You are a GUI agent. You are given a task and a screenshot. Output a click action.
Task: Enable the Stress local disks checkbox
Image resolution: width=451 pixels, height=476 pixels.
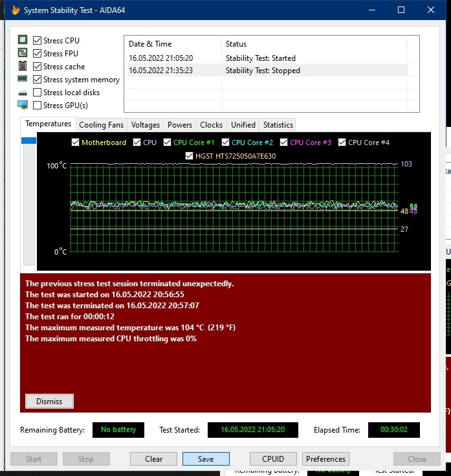(37, 92)
